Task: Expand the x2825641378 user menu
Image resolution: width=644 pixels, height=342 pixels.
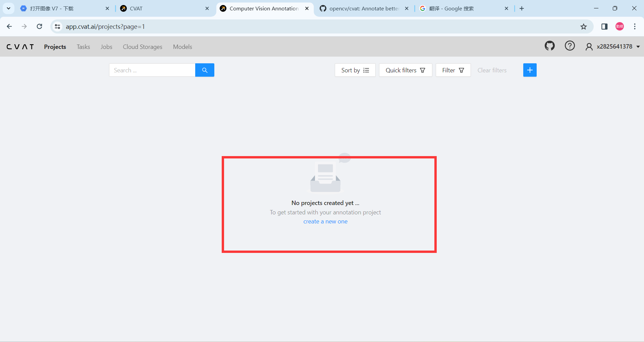Action: coord(612,47)
